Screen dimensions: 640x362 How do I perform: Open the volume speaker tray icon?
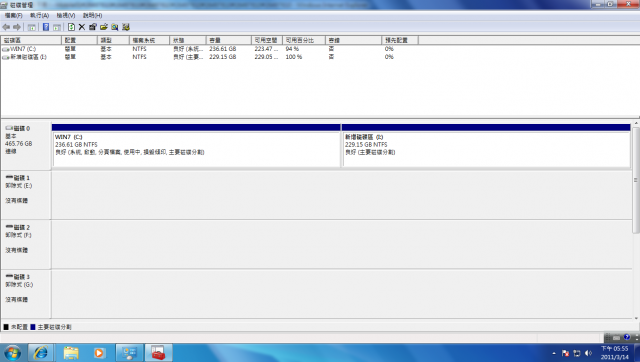point(588,353)
